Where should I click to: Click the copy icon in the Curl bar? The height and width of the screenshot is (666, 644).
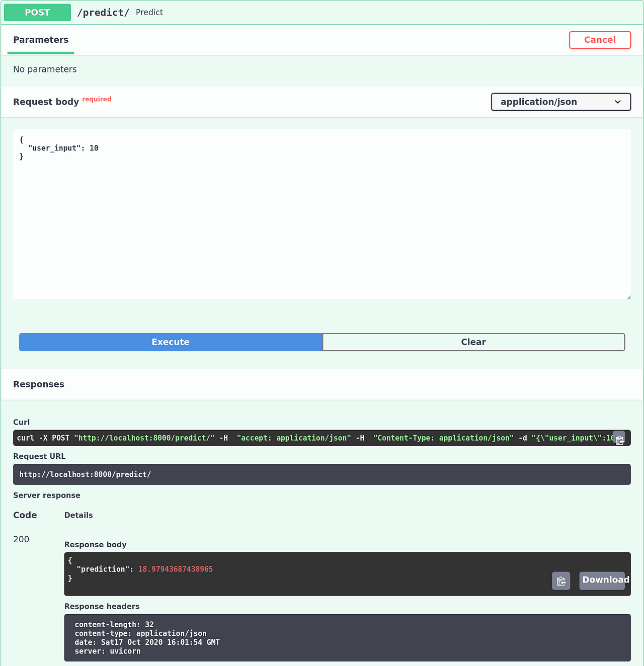619,438
